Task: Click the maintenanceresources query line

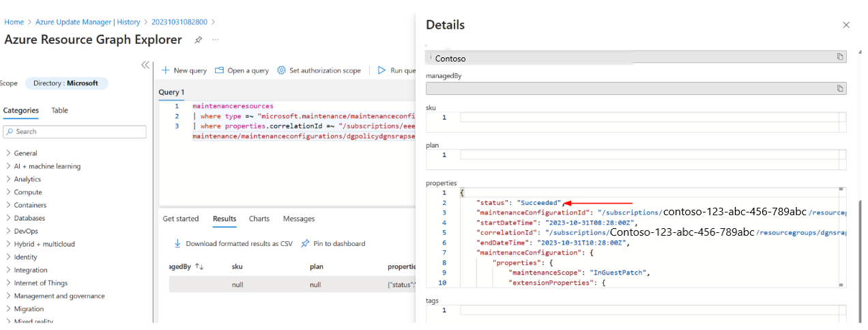Action: click(x=233, y=106)
